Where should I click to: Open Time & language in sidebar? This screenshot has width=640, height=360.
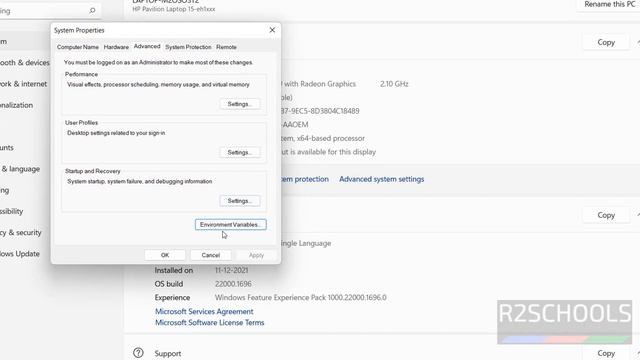click(20, 169)
